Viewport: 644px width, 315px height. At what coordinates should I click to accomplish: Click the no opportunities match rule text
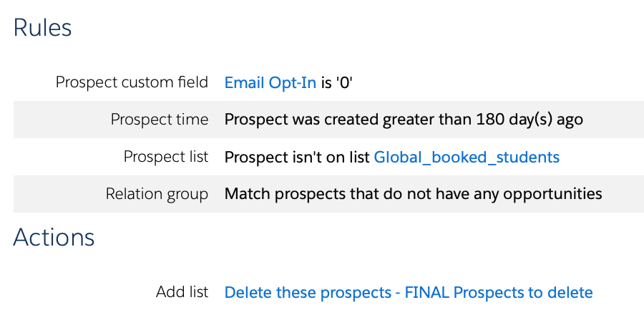pyautogui.click(x=413, y=194)
